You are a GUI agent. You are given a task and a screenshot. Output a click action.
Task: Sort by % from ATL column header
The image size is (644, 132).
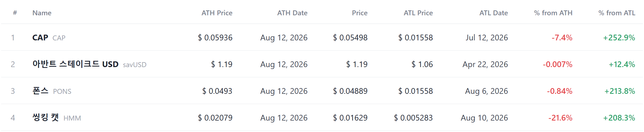[x=617, y=13]
